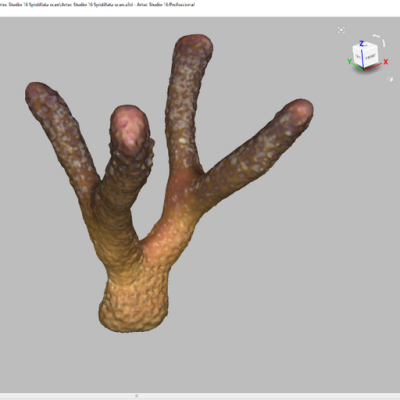
Task: Click the blue Z axis label
Action: (361, 44)
